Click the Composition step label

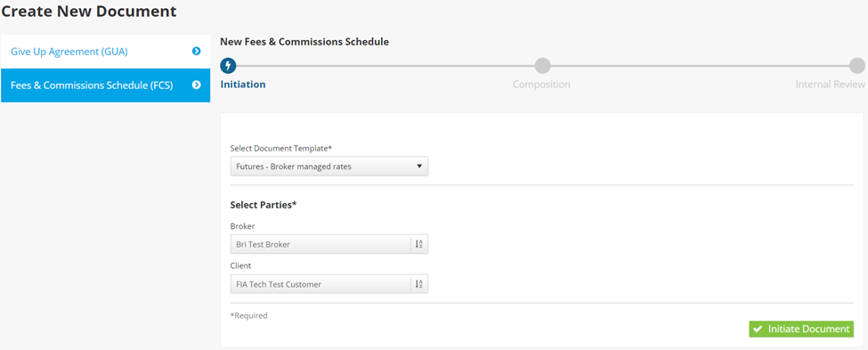pyautogui.click(x=541, y=85)
